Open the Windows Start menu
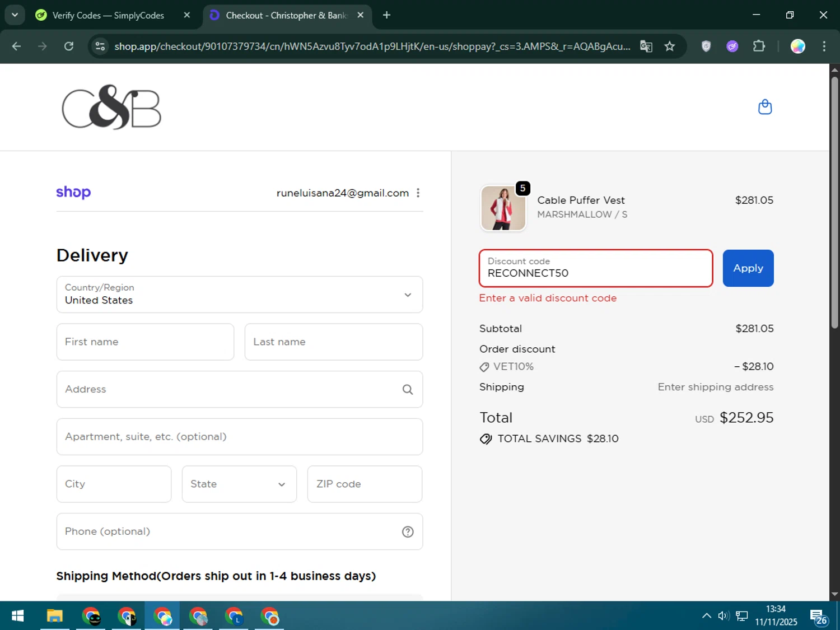 click(17, 616)
